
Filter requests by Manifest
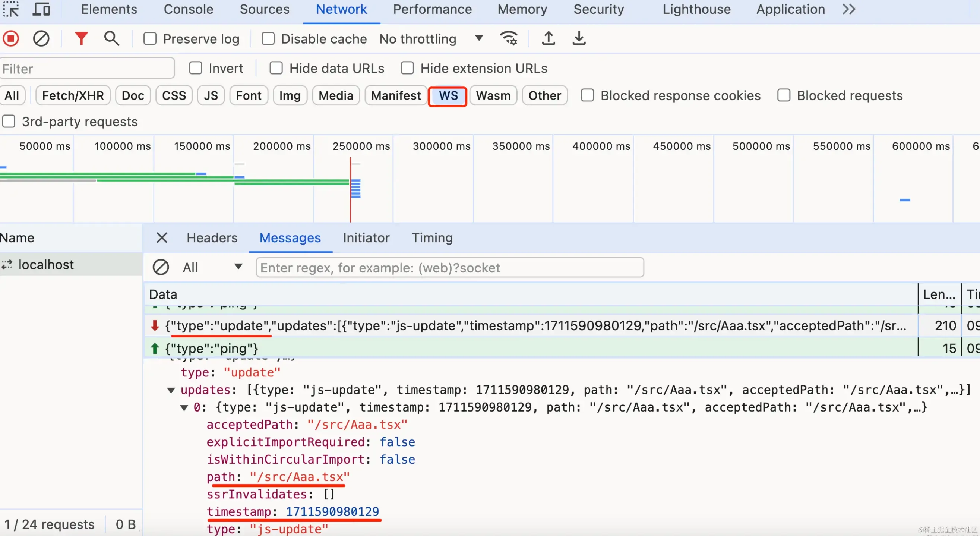[x=396, y=95]
